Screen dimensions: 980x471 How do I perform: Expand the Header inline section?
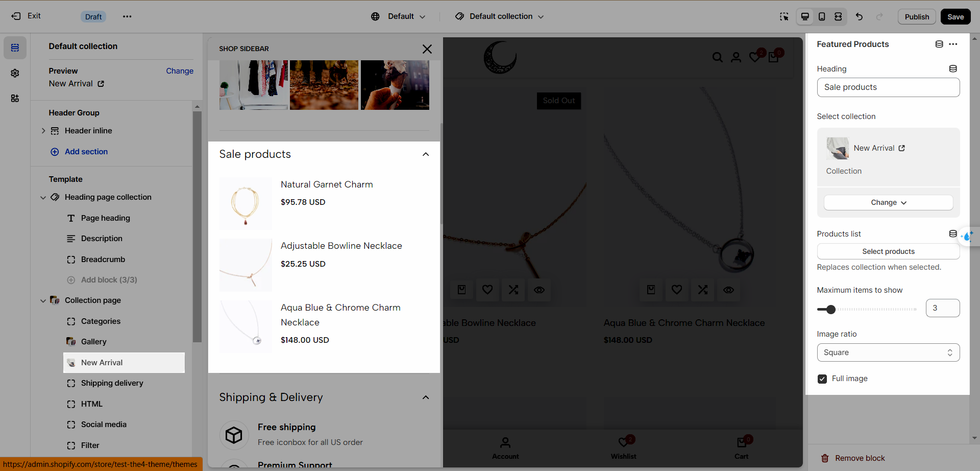[43, 131]
